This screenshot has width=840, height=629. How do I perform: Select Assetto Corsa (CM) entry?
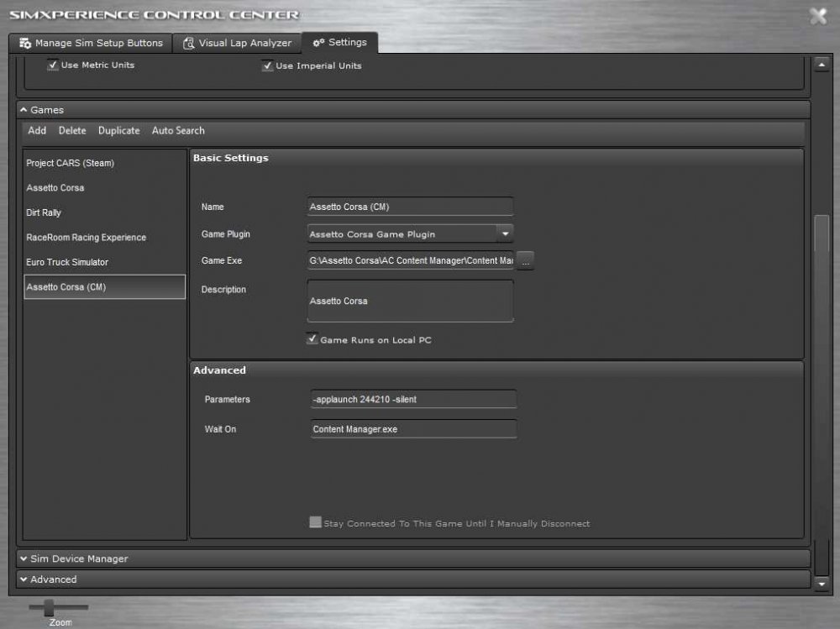click(104, 287)
